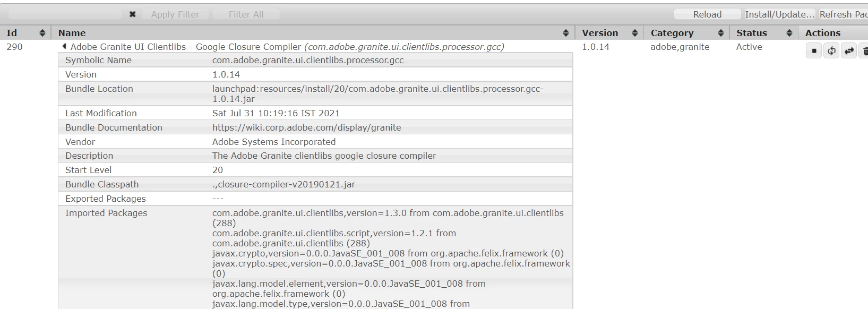
Task: Select the Symbolic Name label
Action: 98,60
